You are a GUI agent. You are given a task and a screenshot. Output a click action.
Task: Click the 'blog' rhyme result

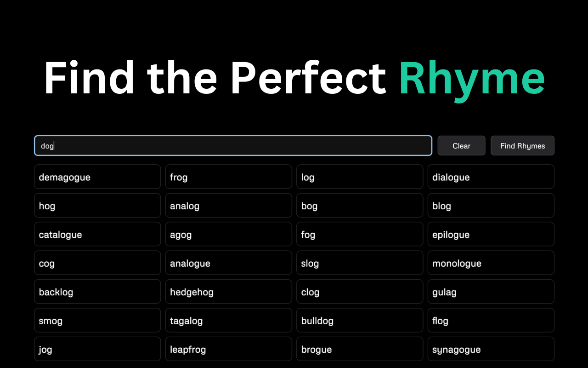491,206
